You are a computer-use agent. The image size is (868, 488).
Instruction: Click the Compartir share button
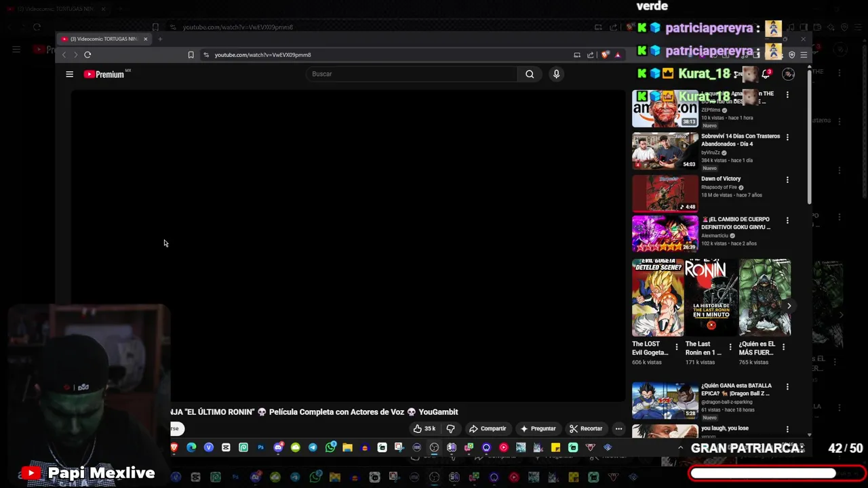(x=488, y=428)
